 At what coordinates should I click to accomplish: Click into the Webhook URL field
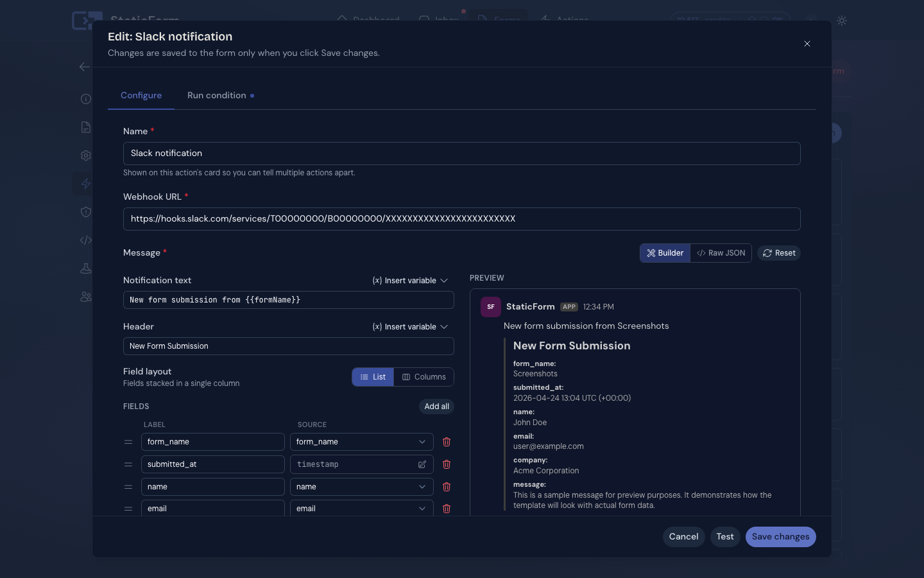tap(462, 219)
